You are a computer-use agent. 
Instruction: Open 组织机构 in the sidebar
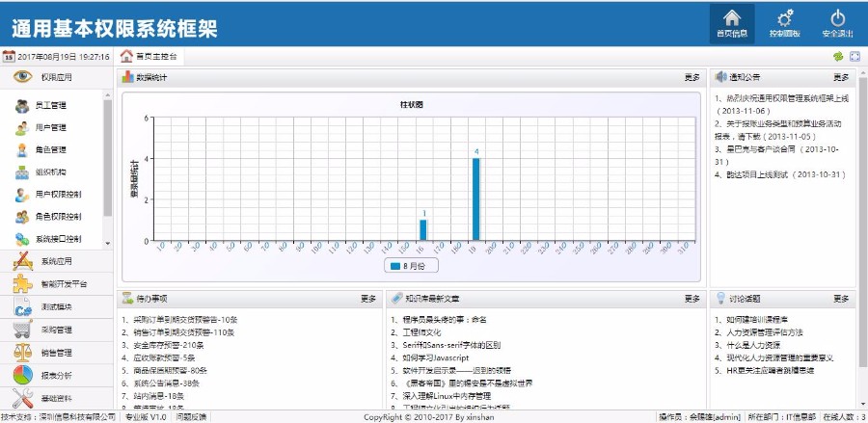coord(51,172)
